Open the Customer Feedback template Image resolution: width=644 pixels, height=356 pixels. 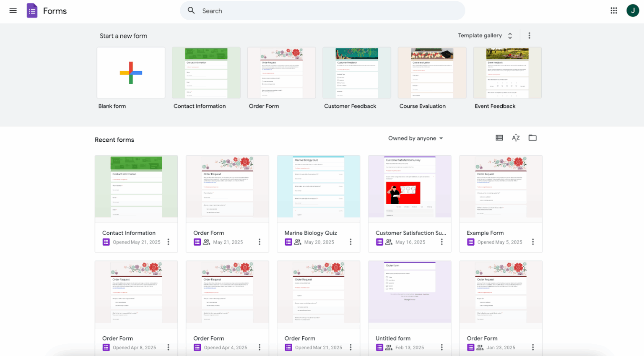tap(356, 73)
